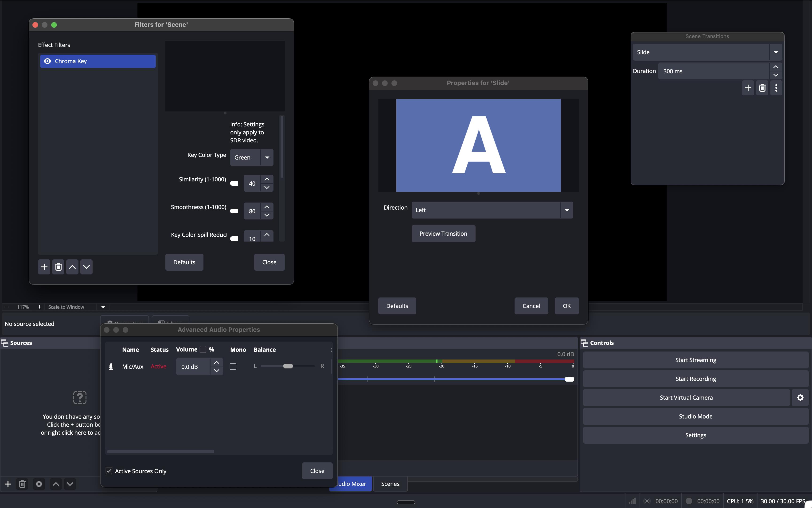Click the Start Virtual Camera button
This screenshot has width=812, height=508.
[x=686, y=398]
